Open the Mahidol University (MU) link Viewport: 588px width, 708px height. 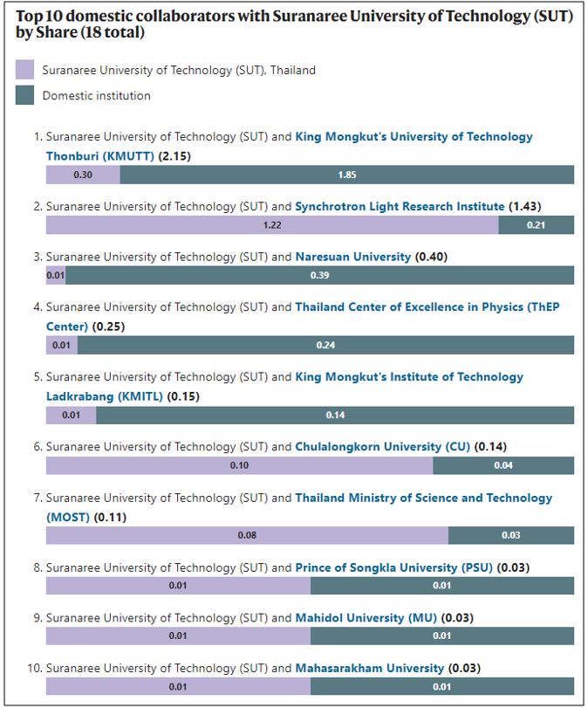(366, 618)
